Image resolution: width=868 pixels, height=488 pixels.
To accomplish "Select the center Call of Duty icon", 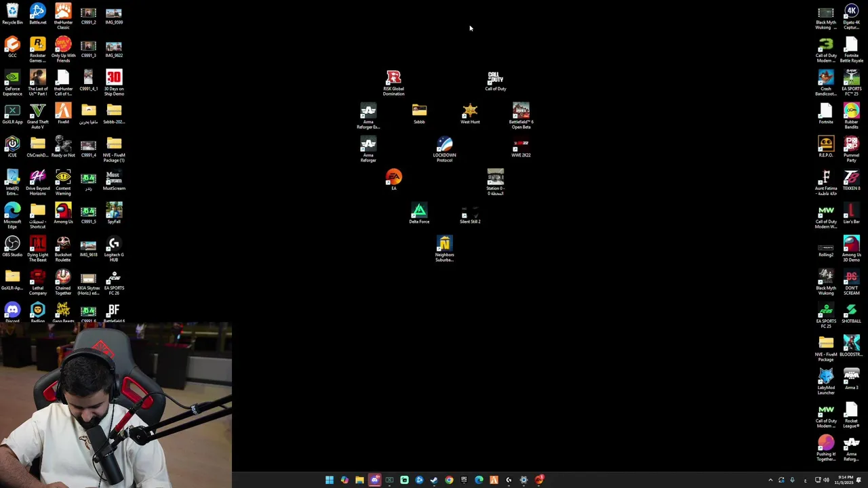I will [496, 81].
